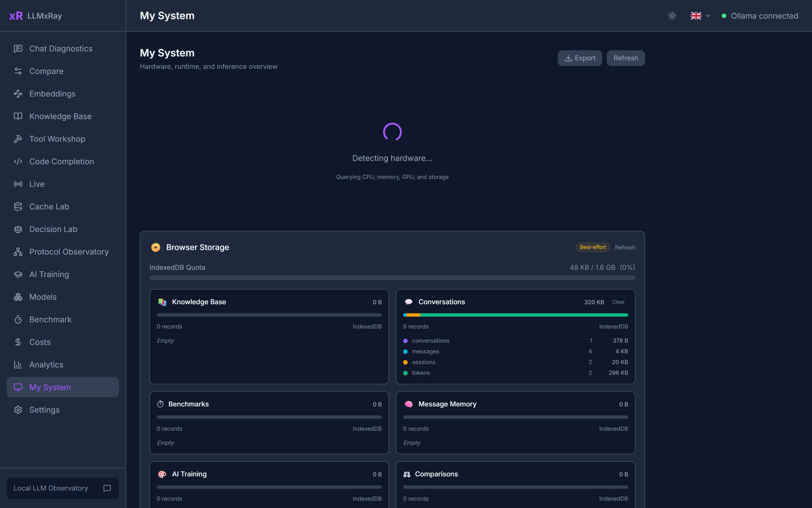Click the Comparisons card title
Viewport: 812px width, 508px height.
(x=436, y=474)
